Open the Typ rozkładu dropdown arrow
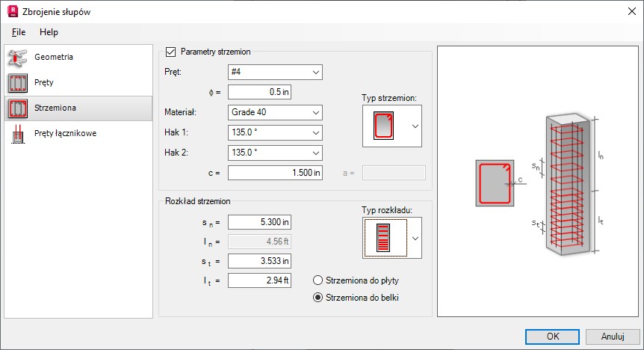This screenshot has width=644, height=350. [415, 238]
